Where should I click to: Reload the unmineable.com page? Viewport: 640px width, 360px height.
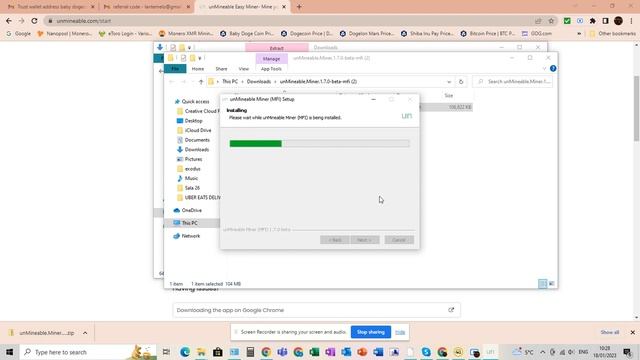click(x=34, y=20)
